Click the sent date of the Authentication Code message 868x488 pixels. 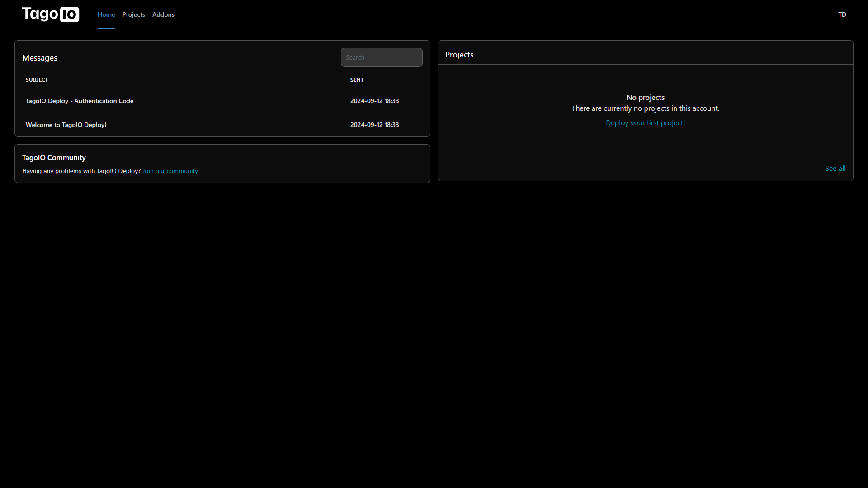(374, 101)
